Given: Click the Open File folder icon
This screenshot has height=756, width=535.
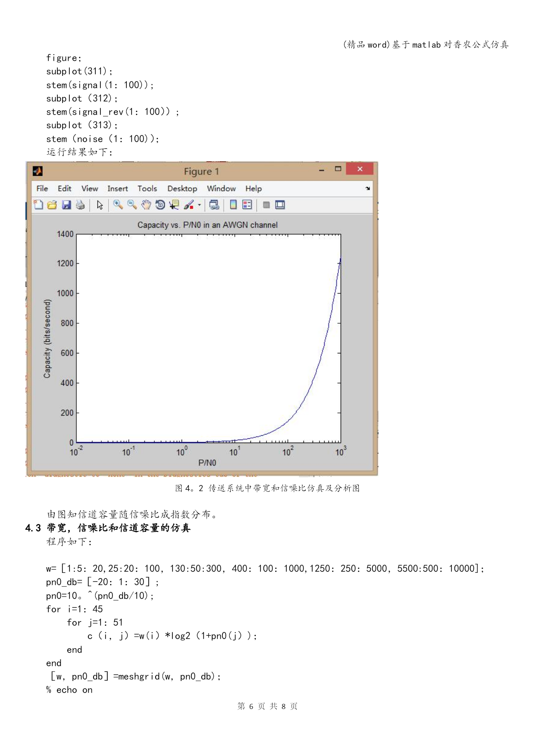Looking at the screenshot, I should [52, 205].
